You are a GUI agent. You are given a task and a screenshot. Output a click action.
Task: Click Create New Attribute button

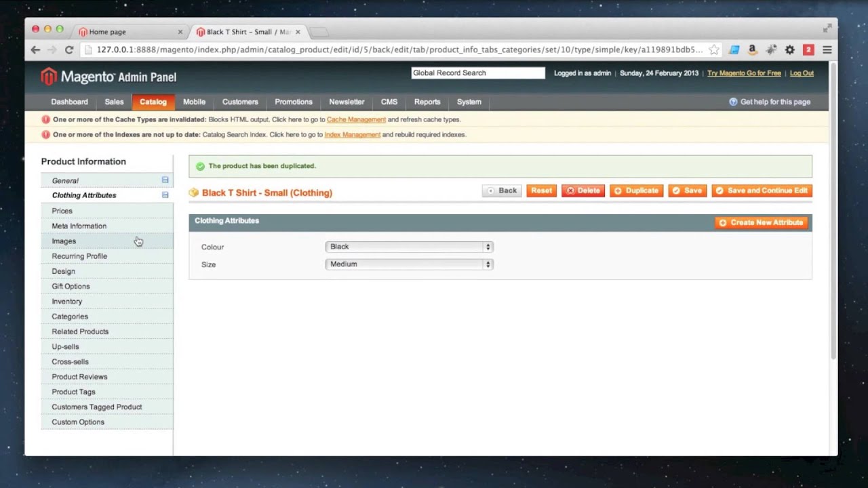click(762, 222)
